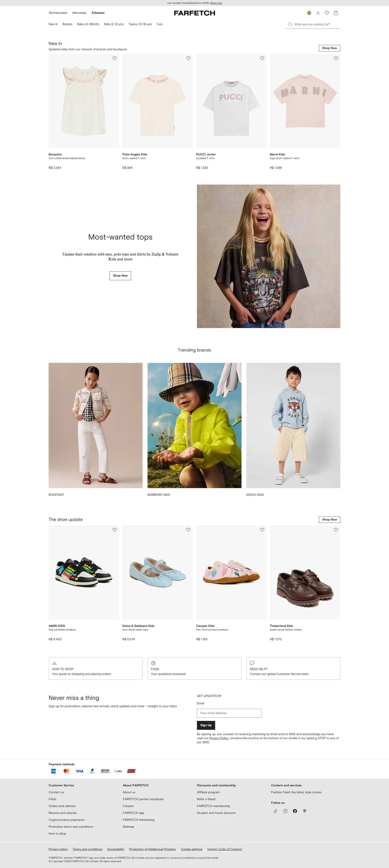Viewport: 389px width, 868px height.
Task: Click Shop Now under Most-wanted tops
Action: coord(120,276)
